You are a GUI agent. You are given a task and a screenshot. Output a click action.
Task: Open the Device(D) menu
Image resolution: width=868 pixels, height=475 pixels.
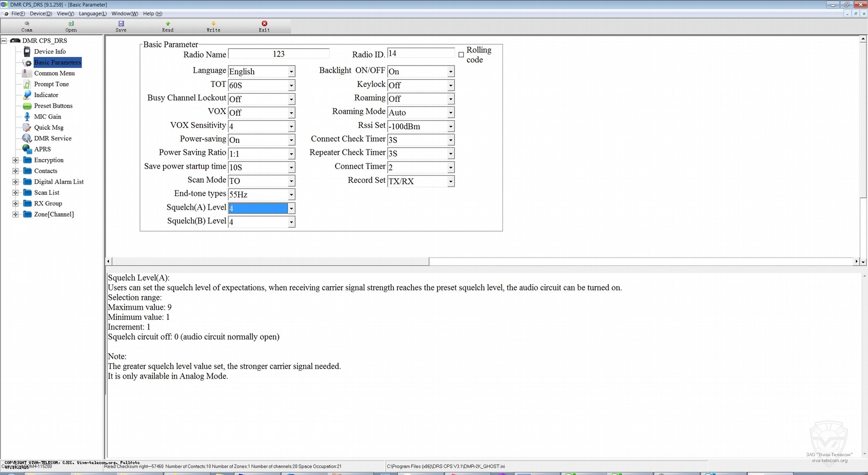(41, 14)
